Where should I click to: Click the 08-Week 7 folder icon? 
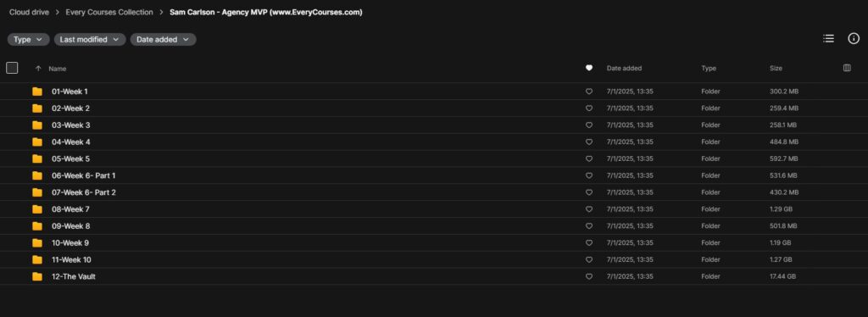(x=37, y=209)
